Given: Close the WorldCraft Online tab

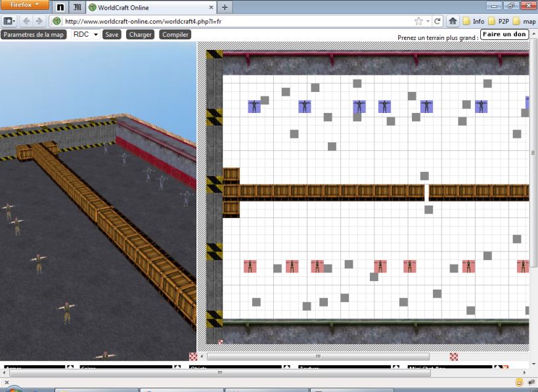Looking at the screenshot, I should point(211,7).
